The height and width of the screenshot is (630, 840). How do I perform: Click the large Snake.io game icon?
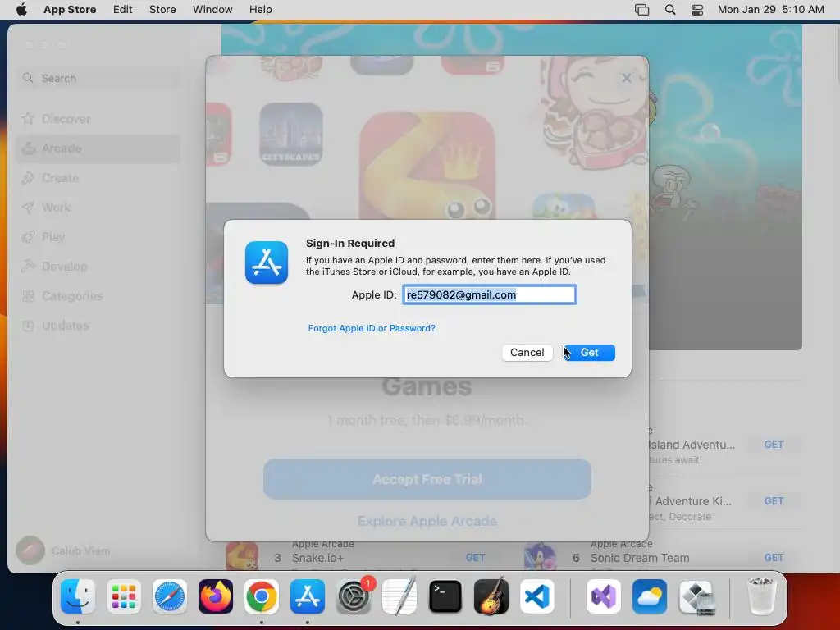427,165
